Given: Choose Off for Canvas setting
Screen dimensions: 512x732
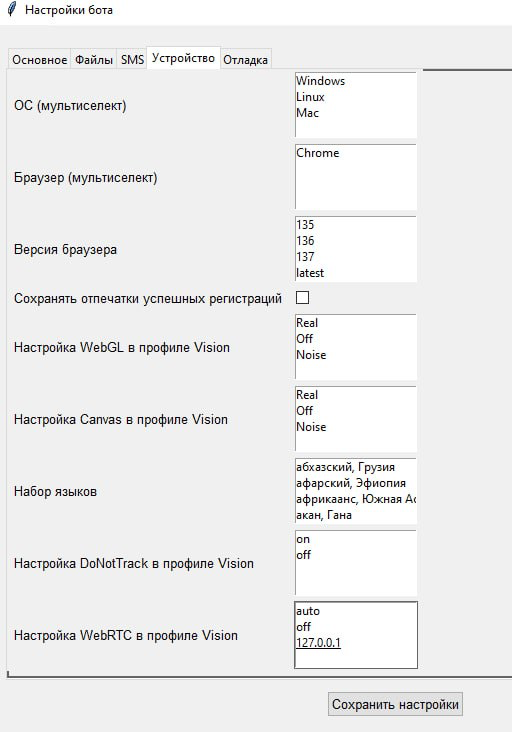Looking at the screenshot, I should pos(305,411).
